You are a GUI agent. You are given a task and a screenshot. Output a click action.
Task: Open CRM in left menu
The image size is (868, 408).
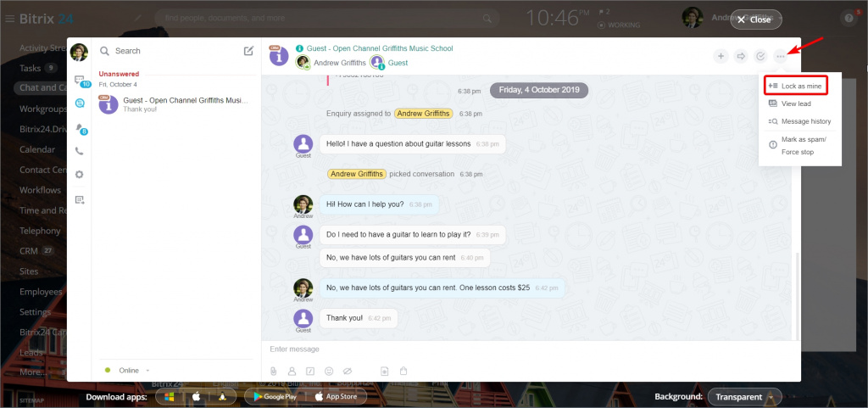[x=29, y=251]
